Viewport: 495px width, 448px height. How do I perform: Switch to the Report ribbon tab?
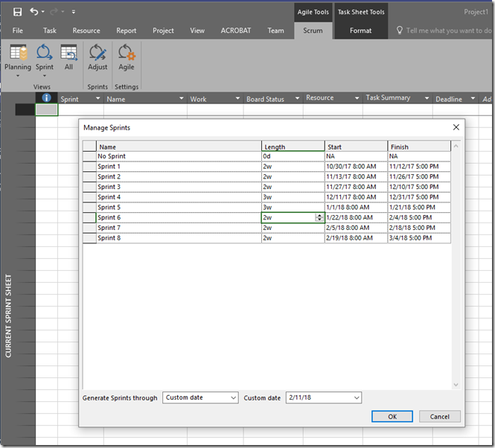(x=126, y=31)
